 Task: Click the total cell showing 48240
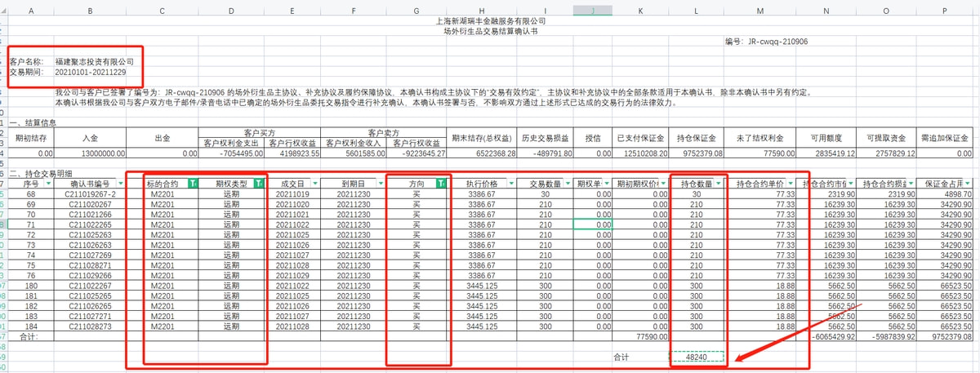click(x=696, y=357)
